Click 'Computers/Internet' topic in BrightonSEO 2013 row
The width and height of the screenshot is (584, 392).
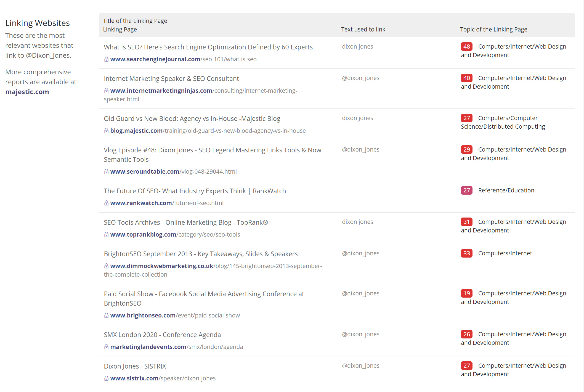pos(505,253)
